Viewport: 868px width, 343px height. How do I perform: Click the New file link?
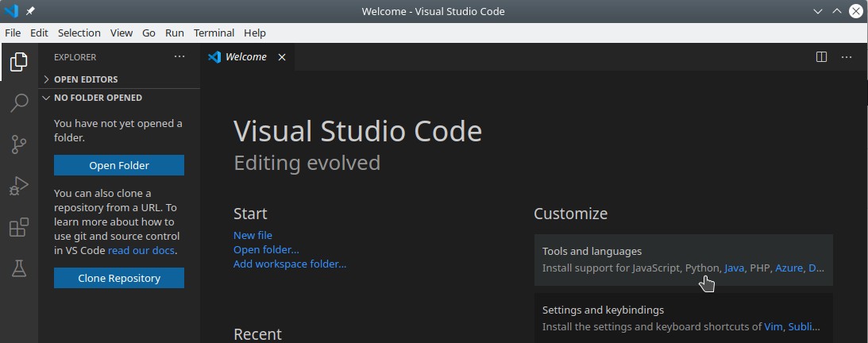click(x=253, y=235)
